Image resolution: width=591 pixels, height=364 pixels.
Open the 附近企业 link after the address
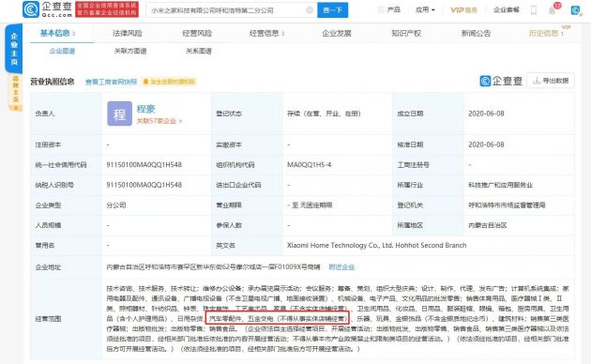click(341, 266)
